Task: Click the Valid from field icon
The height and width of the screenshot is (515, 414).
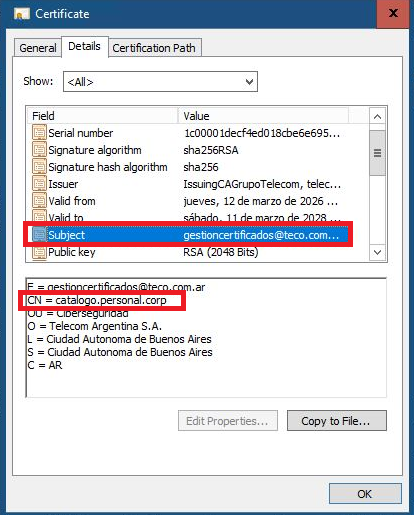Action: click(39, 201)
